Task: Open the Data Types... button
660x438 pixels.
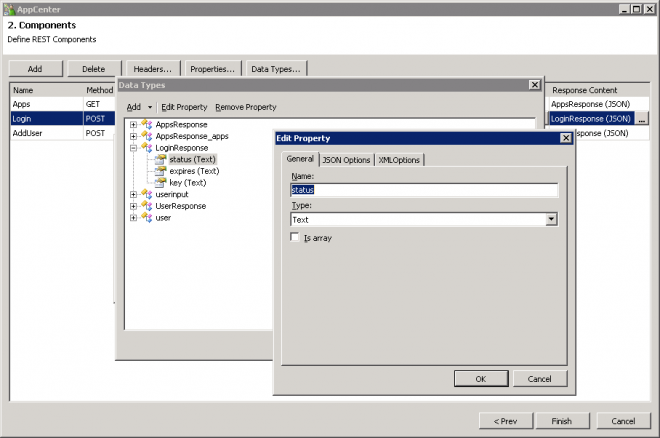Action: point(276,69)
